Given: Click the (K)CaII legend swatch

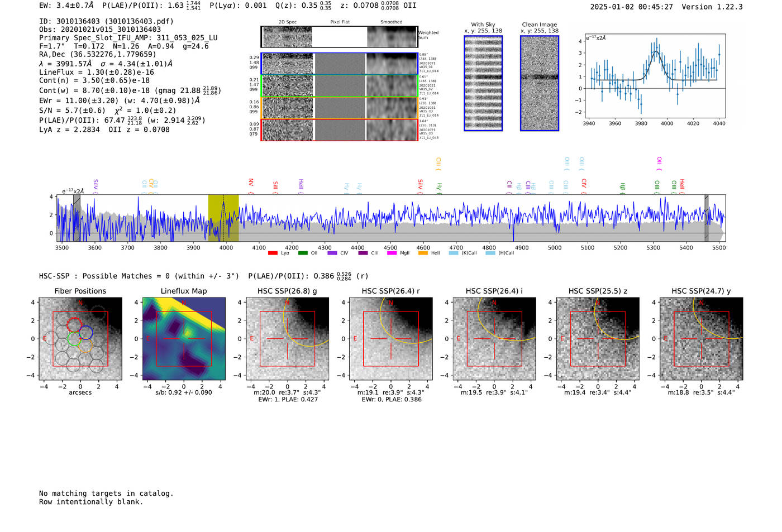Looking at the screenshot, I should tap(454, 253).
